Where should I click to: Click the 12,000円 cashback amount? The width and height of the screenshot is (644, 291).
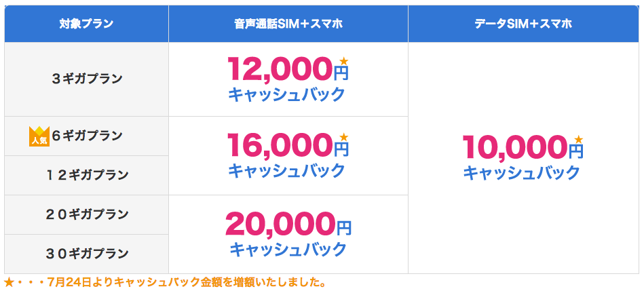288,69
